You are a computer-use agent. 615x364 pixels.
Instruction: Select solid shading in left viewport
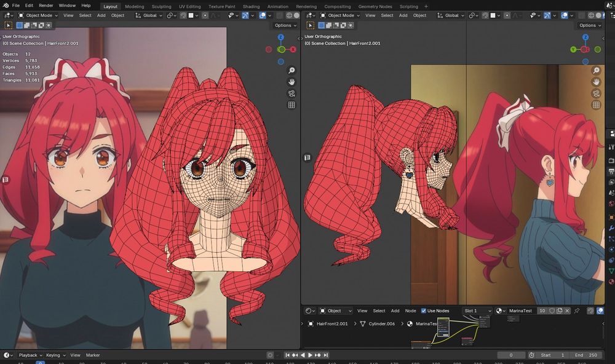click(296, 15)
